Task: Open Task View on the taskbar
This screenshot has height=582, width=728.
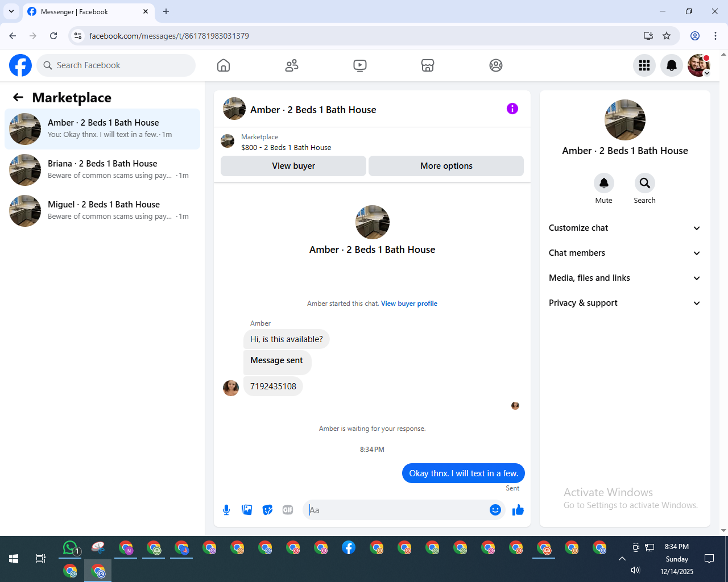Action: pyautogui.click(x=41, y=559)
